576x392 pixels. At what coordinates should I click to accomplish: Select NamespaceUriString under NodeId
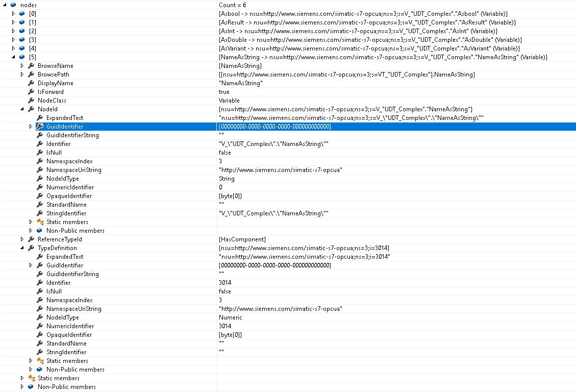(73, 170)
